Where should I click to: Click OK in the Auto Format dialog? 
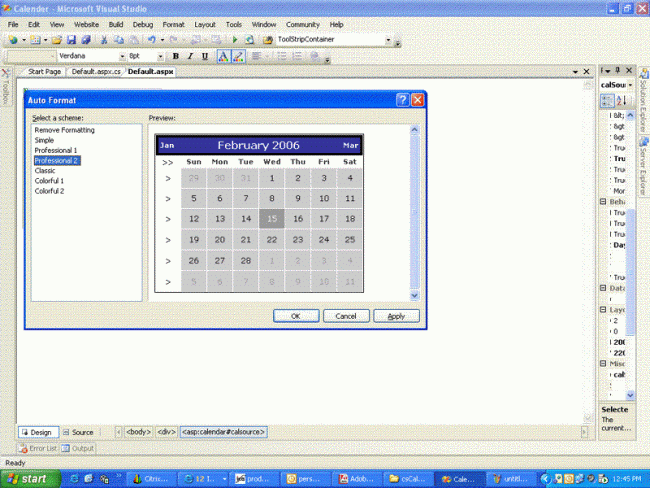(296, 316)
